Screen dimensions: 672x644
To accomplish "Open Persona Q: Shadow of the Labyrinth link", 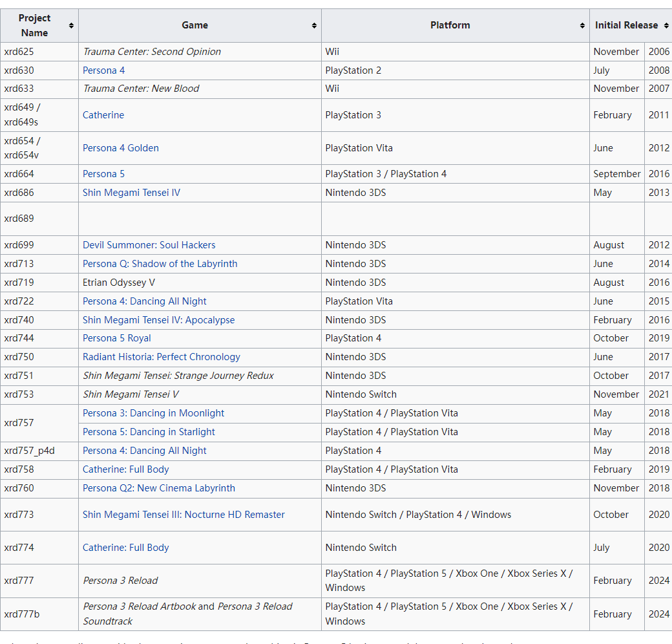I will point(160,264).
